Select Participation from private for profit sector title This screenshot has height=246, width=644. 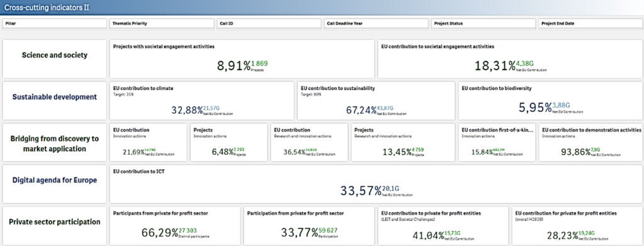[296, 213]
